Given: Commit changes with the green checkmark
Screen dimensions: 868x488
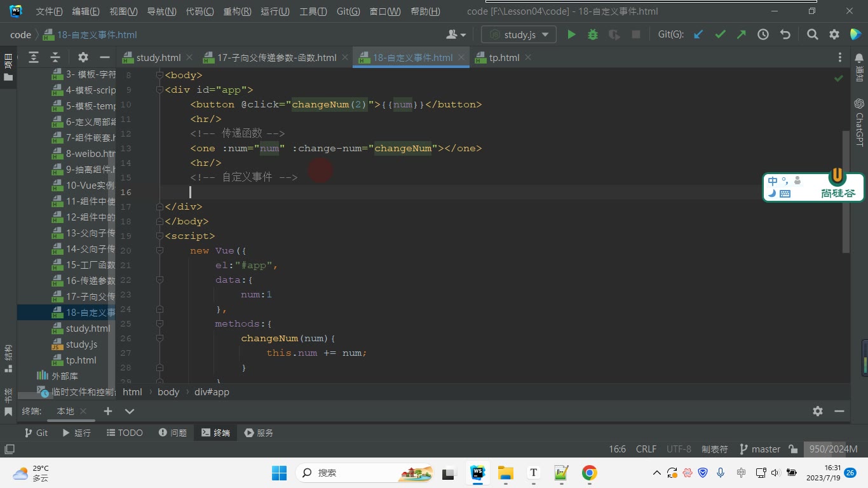Looking at the screenshot, I should pos(720,34).
